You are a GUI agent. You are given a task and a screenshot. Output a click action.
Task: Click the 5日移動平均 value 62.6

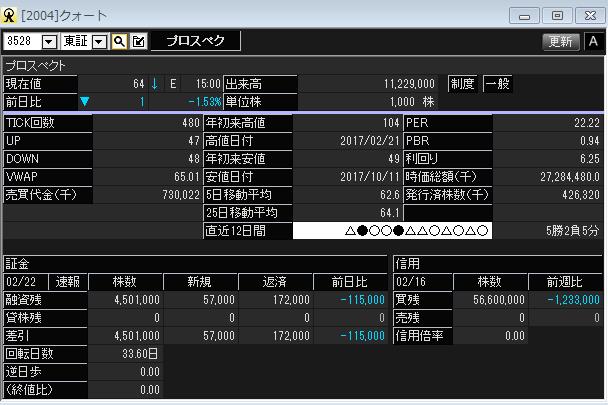tap(390, 195)
